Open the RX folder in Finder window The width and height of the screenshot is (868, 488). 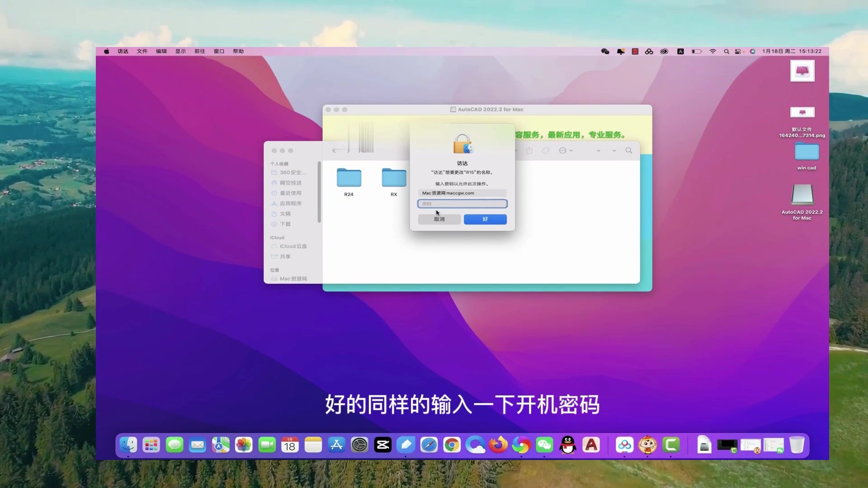[394, 182]
